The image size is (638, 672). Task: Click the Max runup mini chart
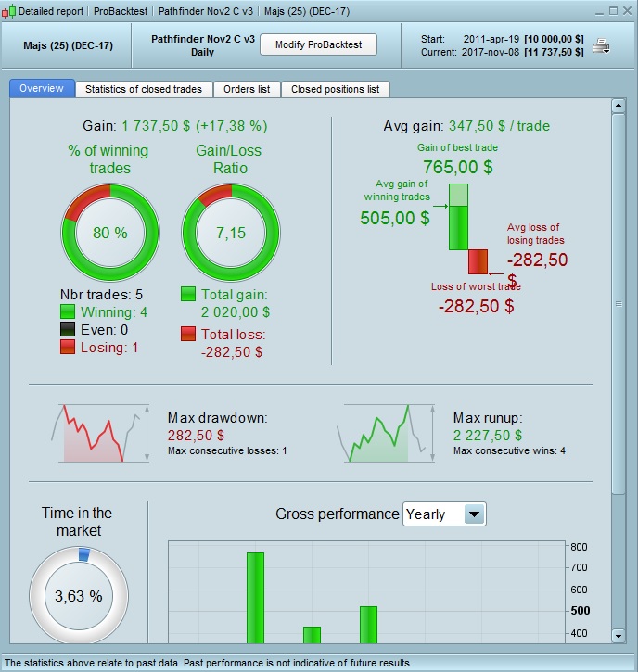click(x=386, y=433)
